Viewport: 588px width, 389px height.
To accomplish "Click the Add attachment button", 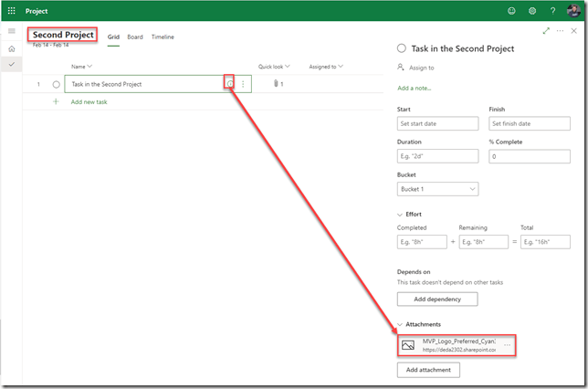I will pyautogui.click(x=429, y=370).
